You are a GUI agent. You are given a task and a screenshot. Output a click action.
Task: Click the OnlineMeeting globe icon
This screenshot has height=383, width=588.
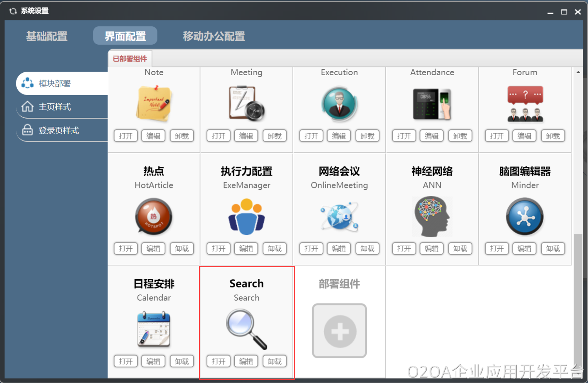tap(339, 217)
